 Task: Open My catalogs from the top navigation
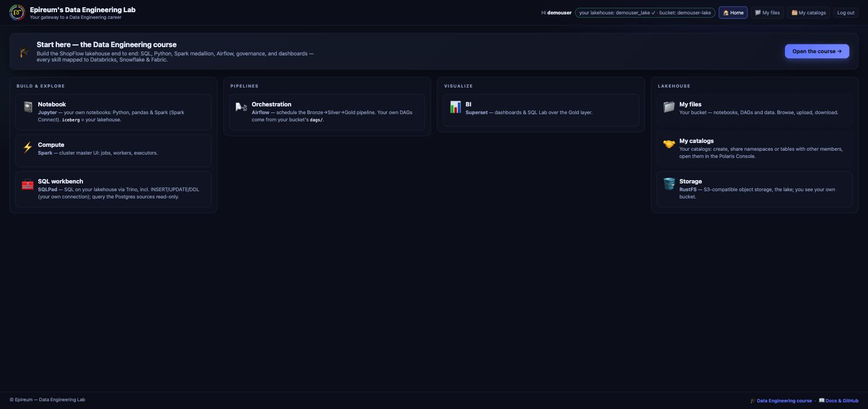tap(809, 13)
